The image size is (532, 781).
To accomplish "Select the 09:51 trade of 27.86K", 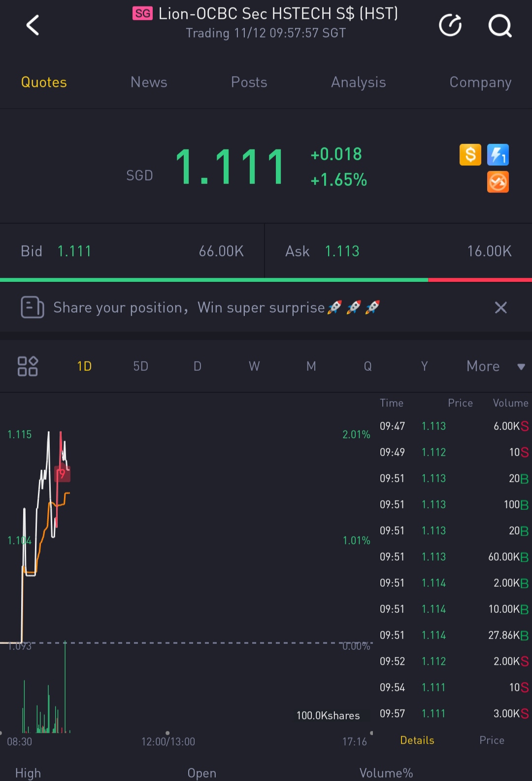I will 454,635.
